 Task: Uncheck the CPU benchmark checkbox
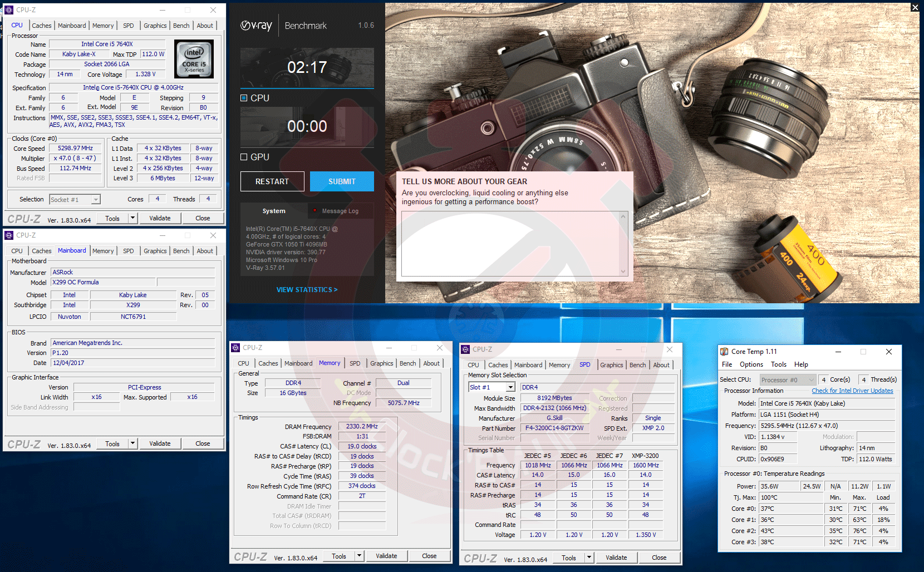(244, 98)
